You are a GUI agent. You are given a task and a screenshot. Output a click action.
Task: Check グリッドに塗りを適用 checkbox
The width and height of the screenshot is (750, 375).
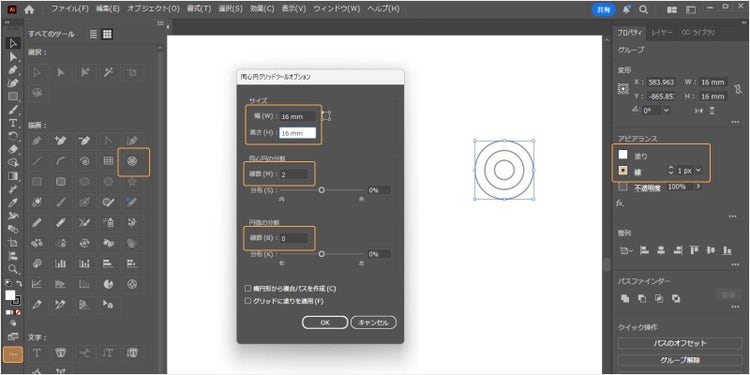tap(248, 301)
